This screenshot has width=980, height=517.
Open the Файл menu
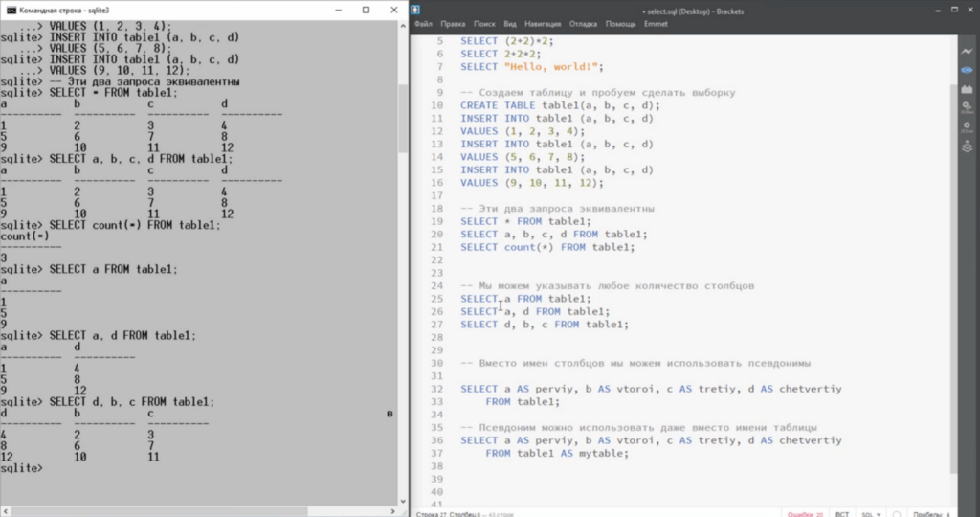point(423,24)
